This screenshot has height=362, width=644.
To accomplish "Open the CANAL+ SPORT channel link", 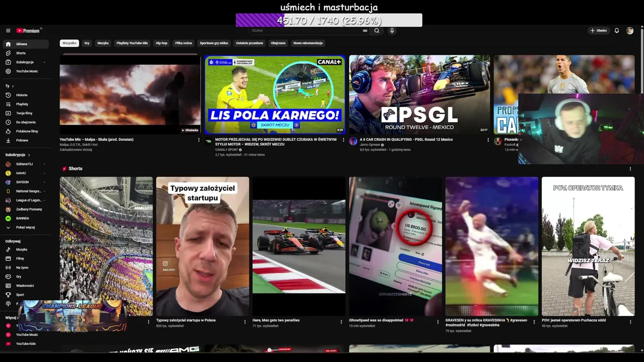I will click(x=228, y=150).
